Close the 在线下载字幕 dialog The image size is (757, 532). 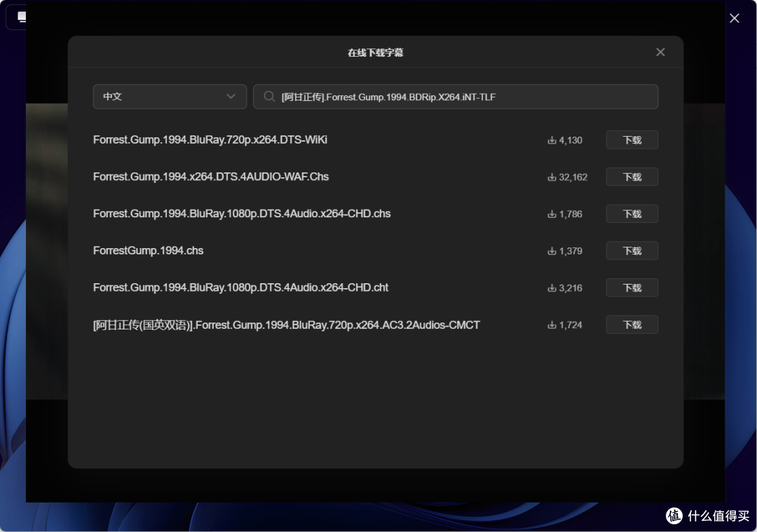tap(660, 52)
